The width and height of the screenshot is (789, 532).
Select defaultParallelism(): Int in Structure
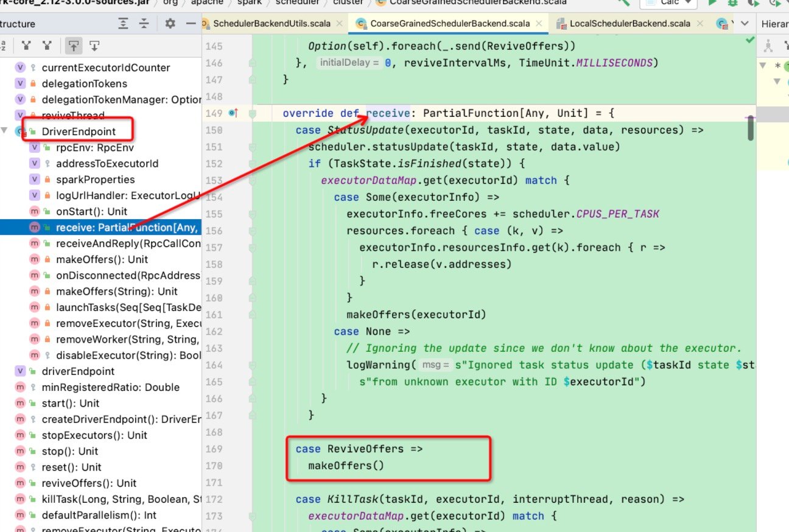point(99,515)
